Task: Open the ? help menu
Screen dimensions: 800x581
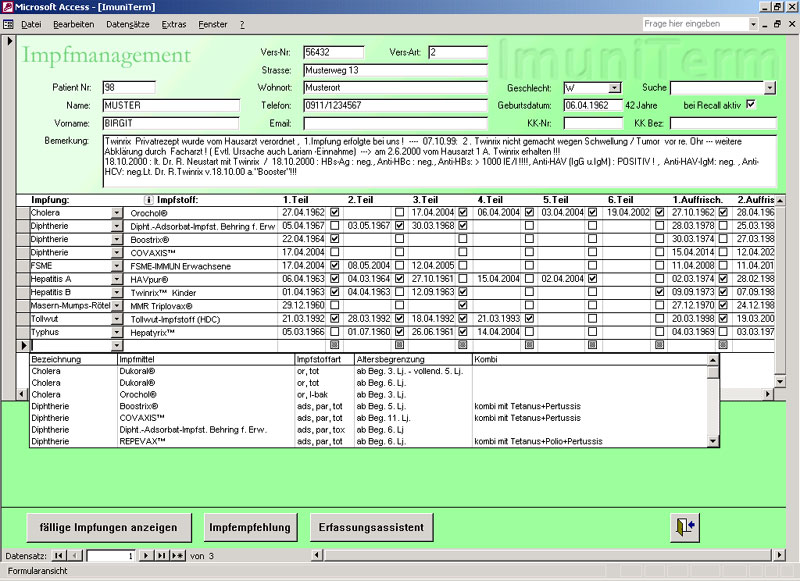Action: [242, 24]
